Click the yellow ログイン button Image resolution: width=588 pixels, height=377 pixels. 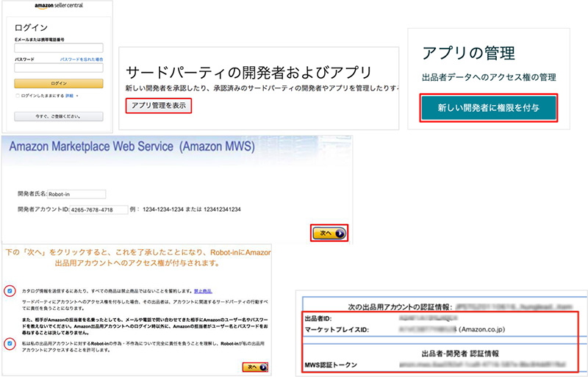click(x=59, y=83)
